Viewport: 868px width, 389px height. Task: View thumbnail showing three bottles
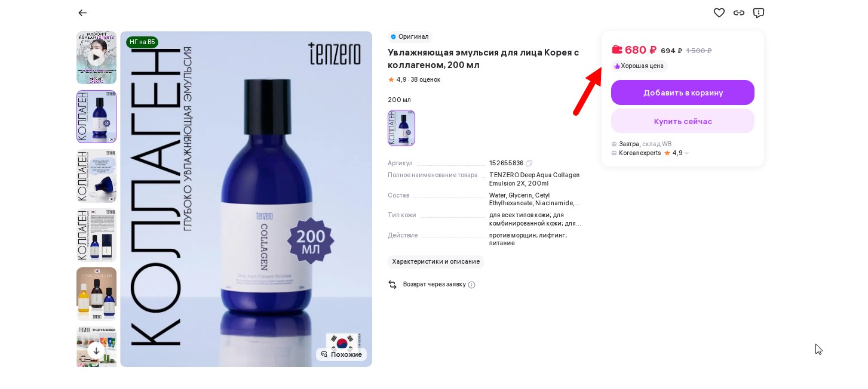pos(96,294)
